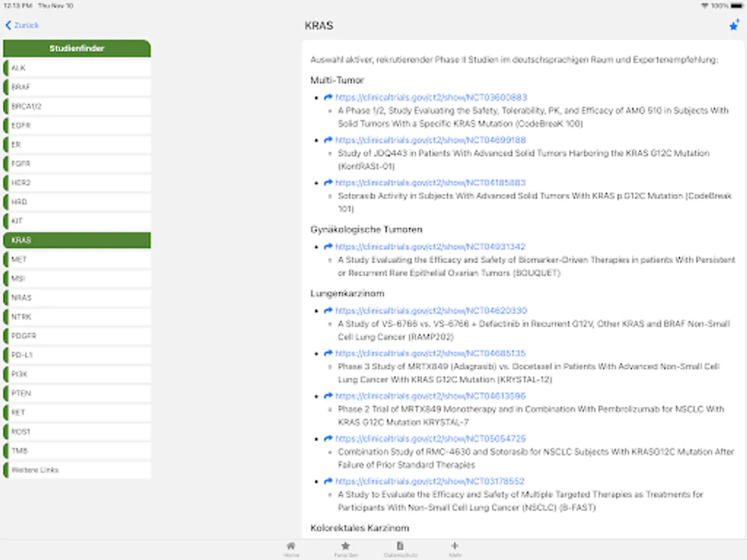
Task: Click the B-FAST study description
Action: (x=521, y=501)
